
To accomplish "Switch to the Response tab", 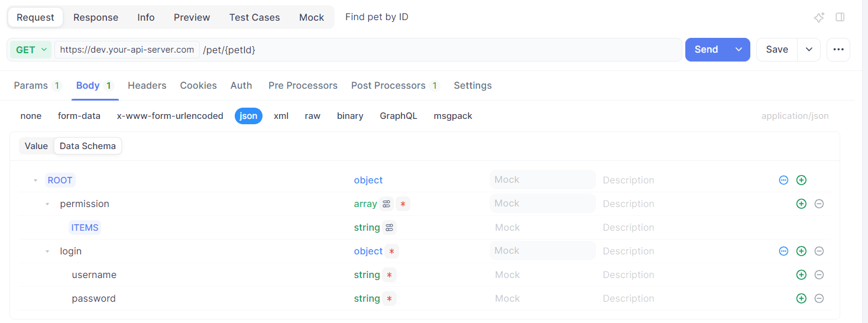I will (96, 17).
